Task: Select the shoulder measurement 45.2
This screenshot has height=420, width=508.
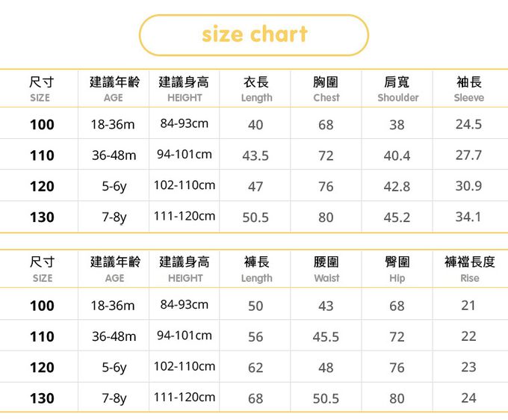Action: 397,217
